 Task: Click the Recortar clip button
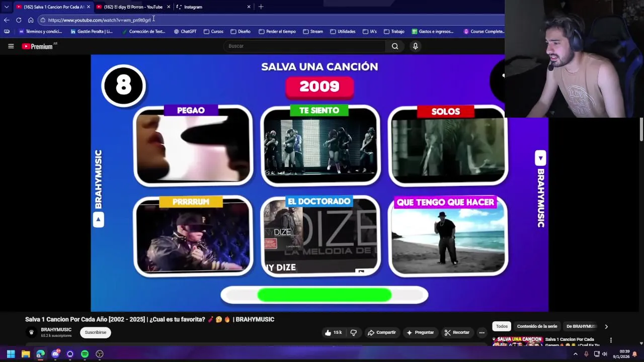pyautogui.click(x=457, y=332)
